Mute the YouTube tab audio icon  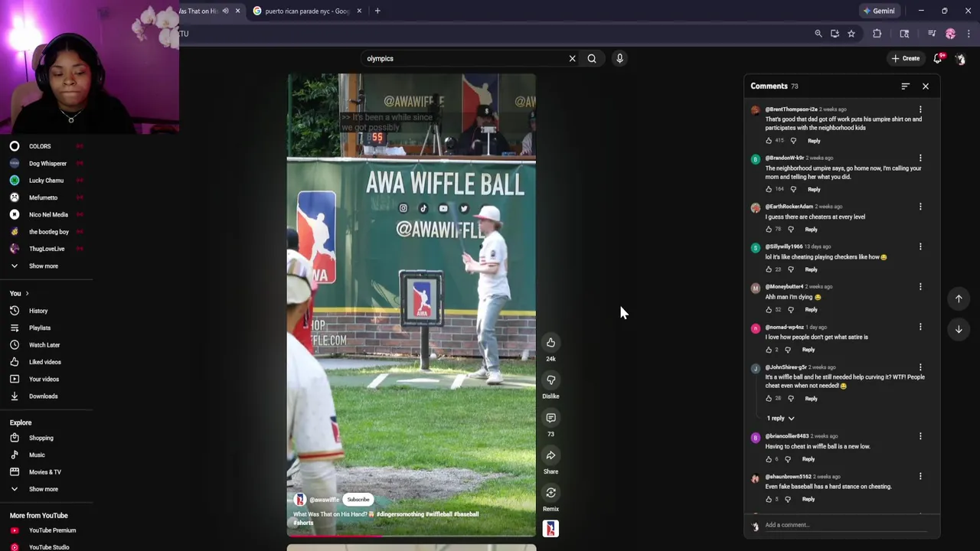(225, 11)
